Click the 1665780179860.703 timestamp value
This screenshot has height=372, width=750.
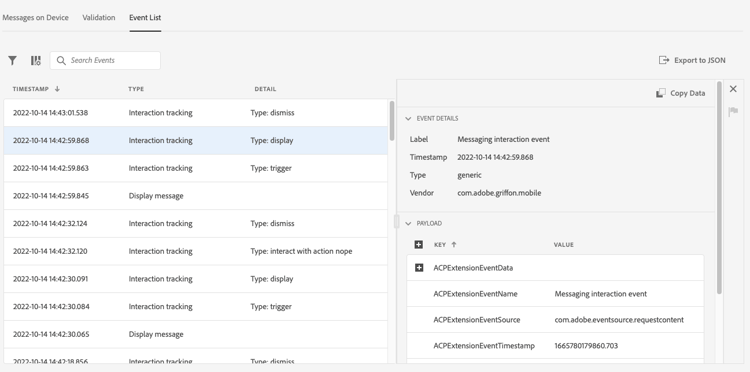[x=586, y=346]
